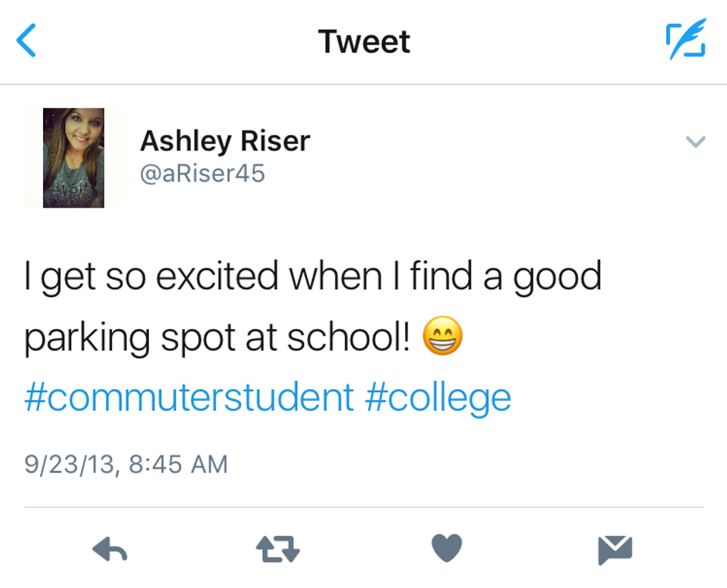Tap the 8:45 AM time text

click(x=177, y=464)
